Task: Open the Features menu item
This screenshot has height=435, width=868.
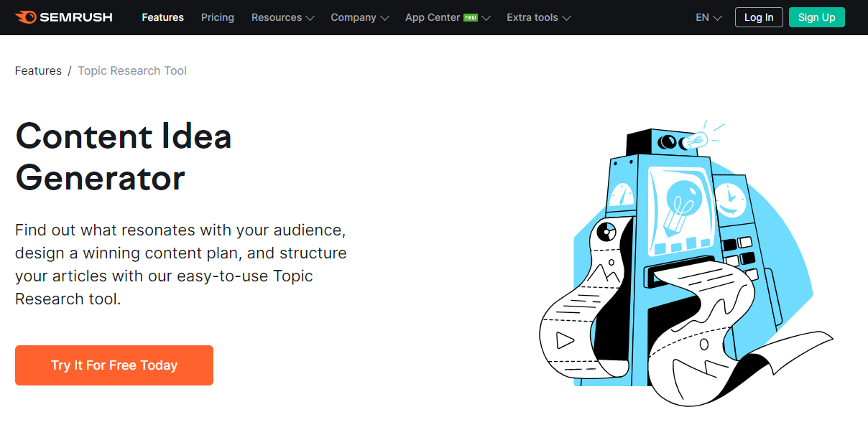Action: click(x=162, y=17)
